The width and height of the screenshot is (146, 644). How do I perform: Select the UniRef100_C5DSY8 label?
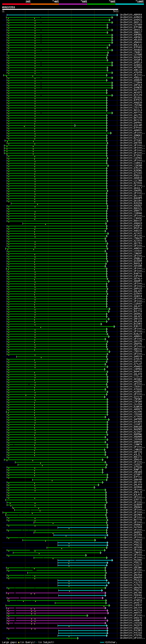131,351
